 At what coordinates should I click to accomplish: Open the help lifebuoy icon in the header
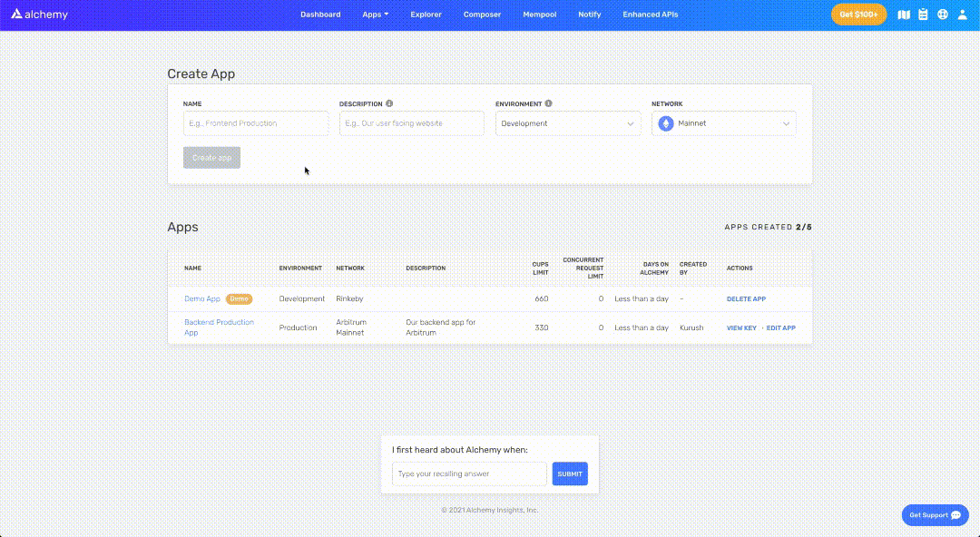942,14
